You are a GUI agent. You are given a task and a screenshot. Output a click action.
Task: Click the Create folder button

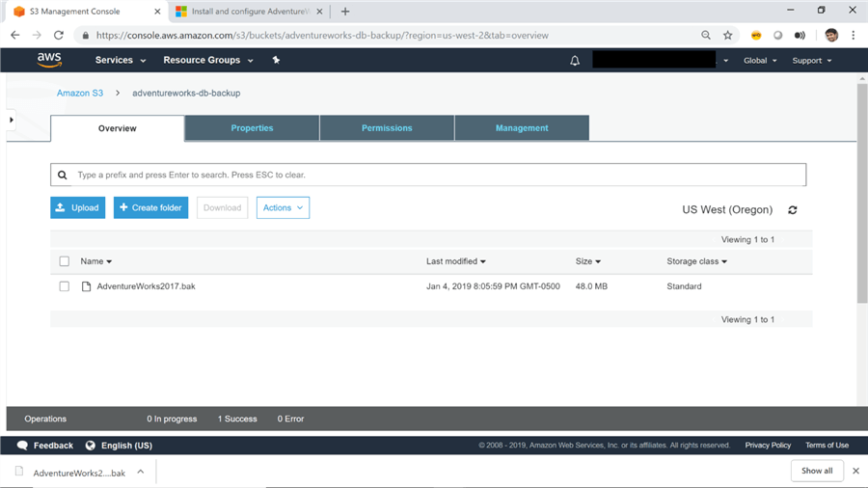[150, 207]
